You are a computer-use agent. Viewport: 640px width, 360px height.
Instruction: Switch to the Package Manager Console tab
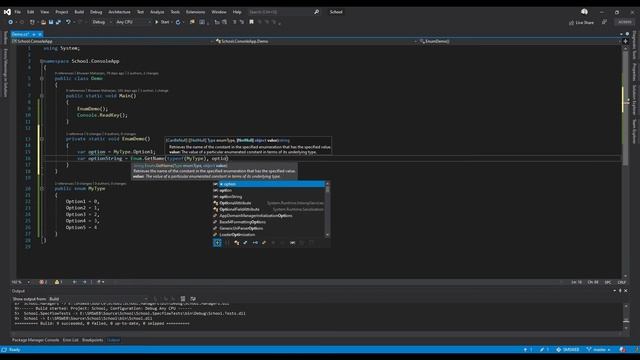[36, 340]
